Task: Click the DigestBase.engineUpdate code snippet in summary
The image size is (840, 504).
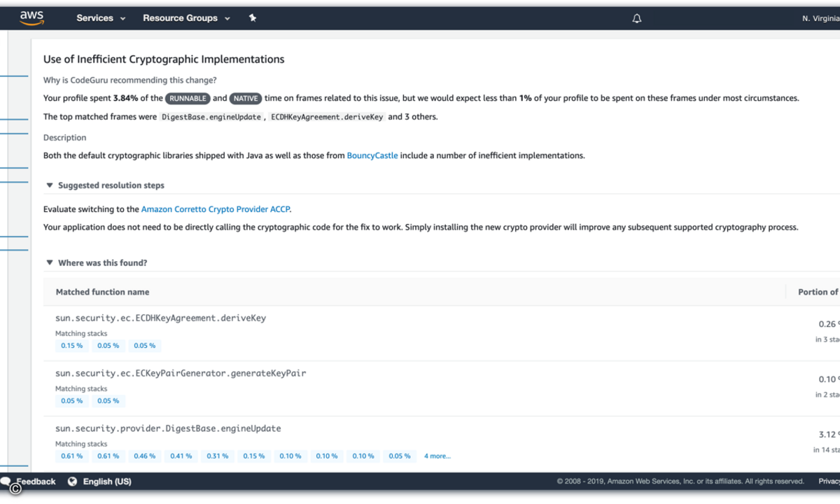Action: coord(211,117)
